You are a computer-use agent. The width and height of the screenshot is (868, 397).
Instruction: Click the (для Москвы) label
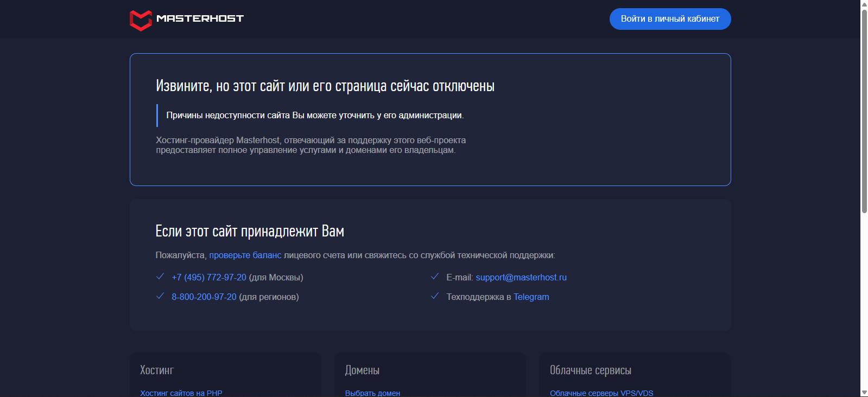coord(276,278)
